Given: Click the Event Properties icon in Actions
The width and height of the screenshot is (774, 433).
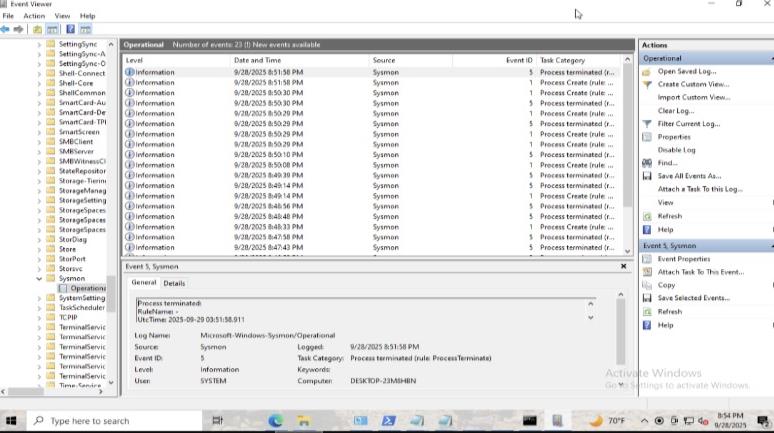Looking at the screenshot, I should [647, 259].
